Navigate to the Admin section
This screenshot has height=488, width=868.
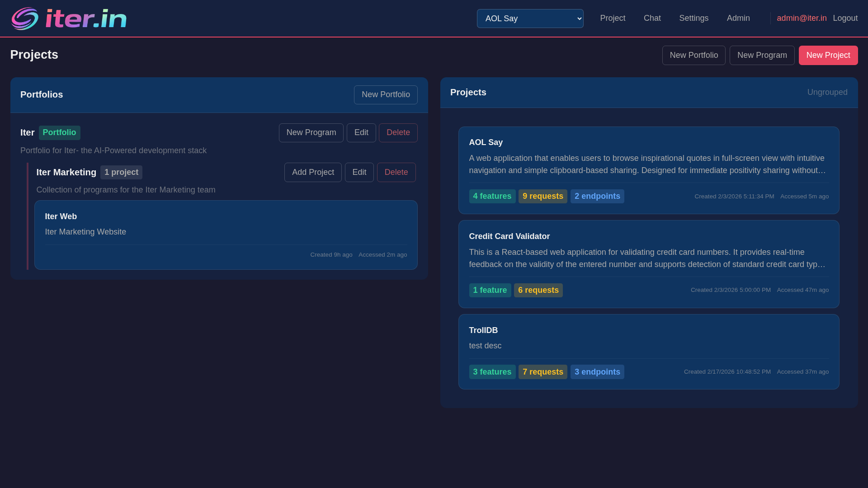pyautogui.click(x=738, y=18)
